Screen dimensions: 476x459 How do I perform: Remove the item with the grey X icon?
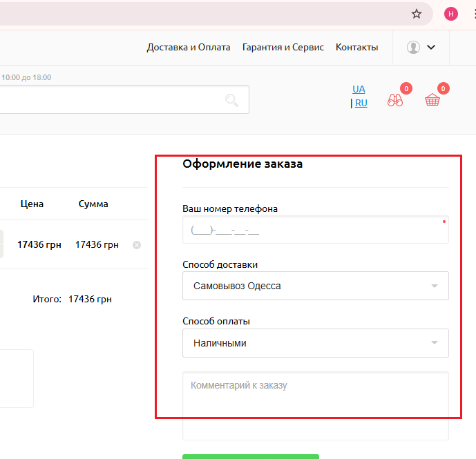137,244
